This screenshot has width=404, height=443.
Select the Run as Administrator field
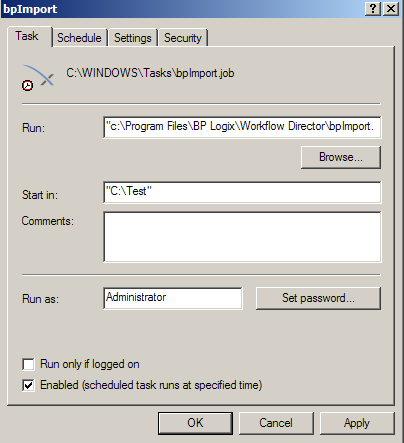pyautogui.click(x=173, y=298)
